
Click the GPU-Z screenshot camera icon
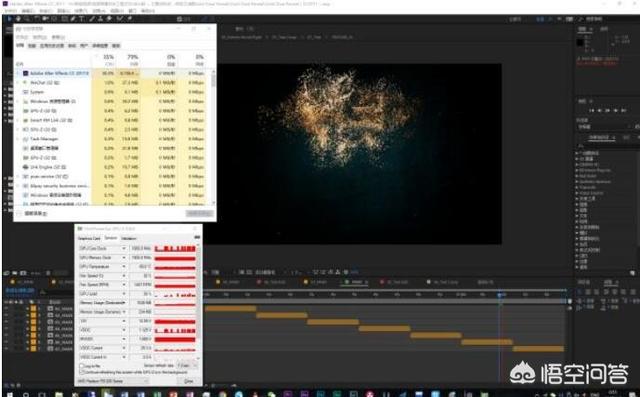[197, 237]
